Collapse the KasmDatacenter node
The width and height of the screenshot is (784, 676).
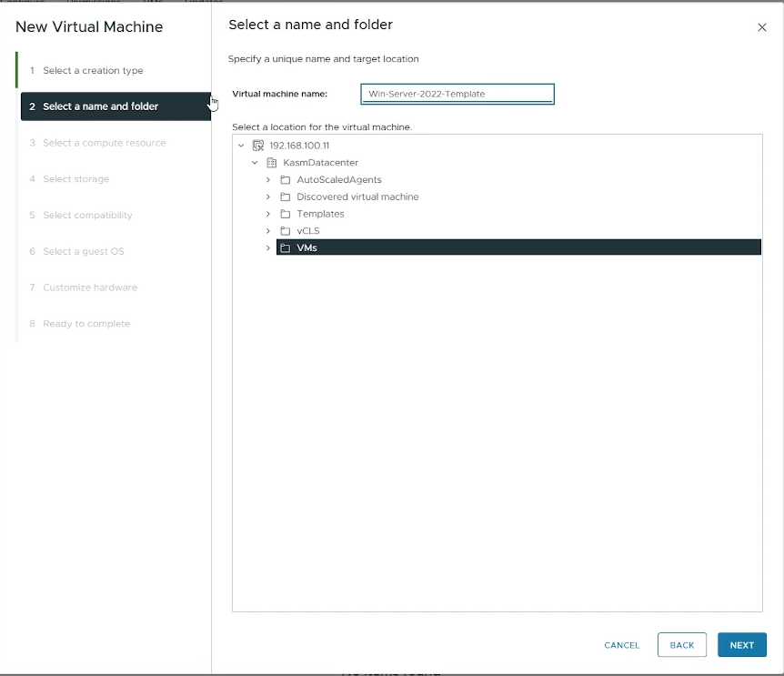pyautogui.click(x=254, y=162)
